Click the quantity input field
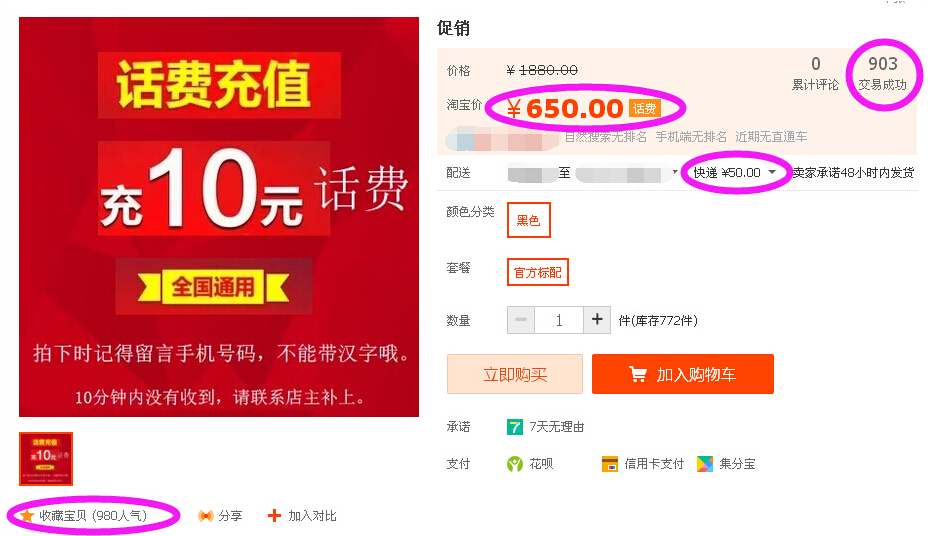The width and height of the screenshot is (932, 536). (x=559, y=320)
